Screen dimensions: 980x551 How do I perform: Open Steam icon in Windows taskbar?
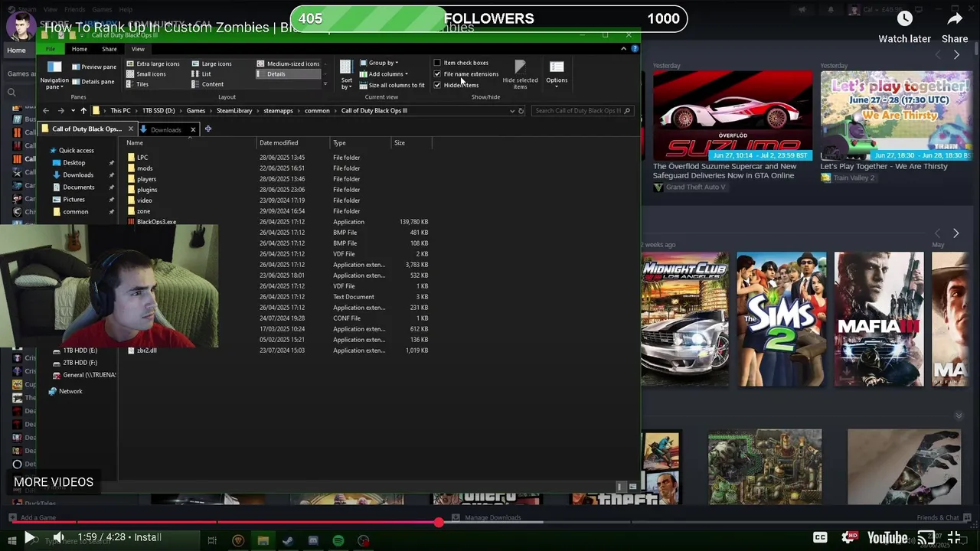(x=288, y=540)
